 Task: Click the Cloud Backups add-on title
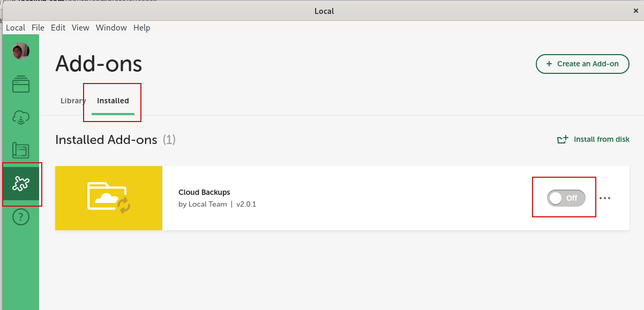point(204,192)
